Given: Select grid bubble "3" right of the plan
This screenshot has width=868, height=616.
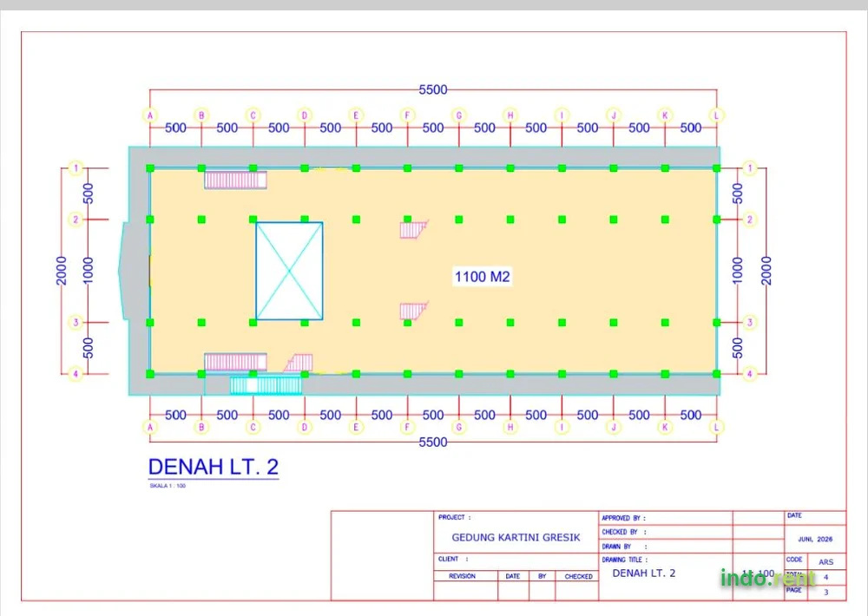Looking at the screenshot, I should (x=750, y=323).
